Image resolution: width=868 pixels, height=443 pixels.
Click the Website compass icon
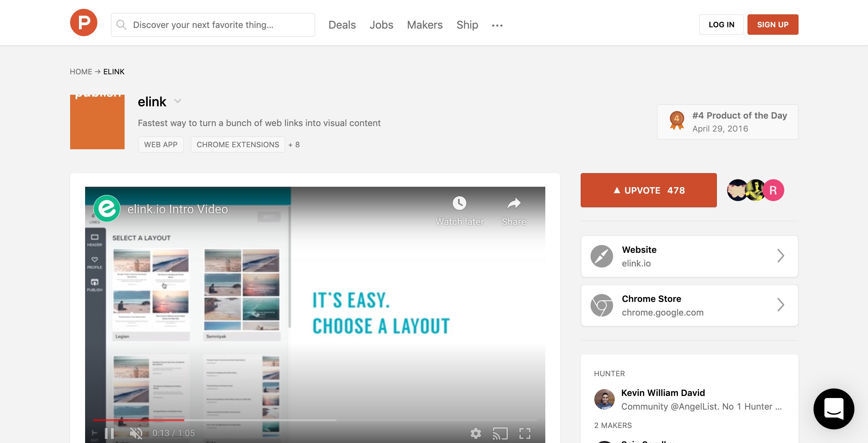602,256
